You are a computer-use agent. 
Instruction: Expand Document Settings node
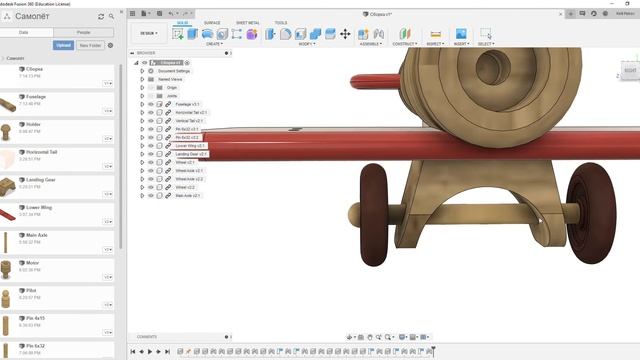pyautogui.click(x=142, y=71)
